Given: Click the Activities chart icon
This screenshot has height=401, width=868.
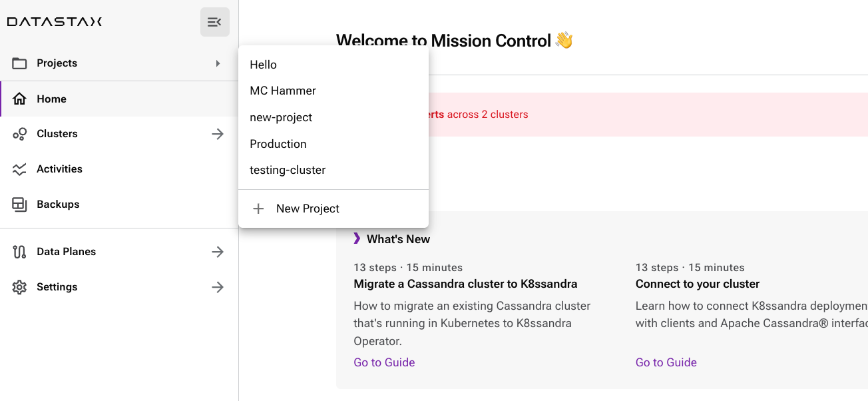Looking at the screenshot, I should click(20, 169).
